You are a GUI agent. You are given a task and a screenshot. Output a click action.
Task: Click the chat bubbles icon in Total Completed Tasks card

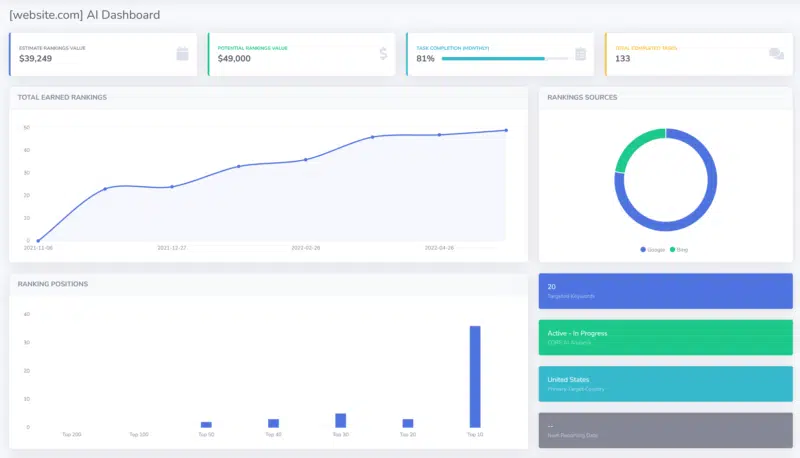pos(777,54)
